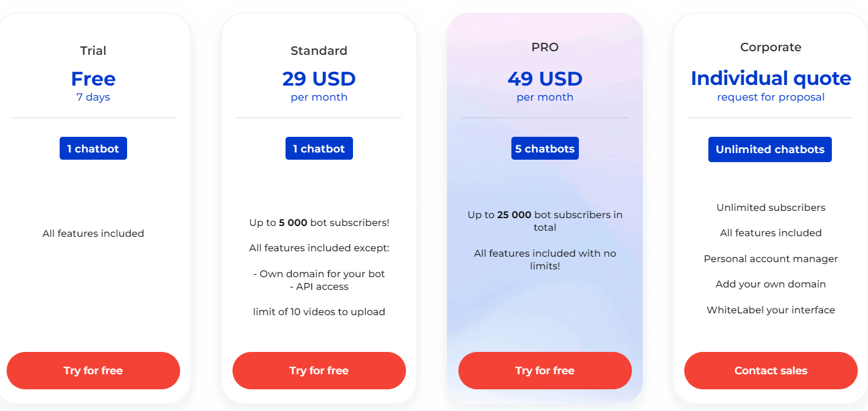Click the 7 days label under Free
The height and width of the screenshot is (411, 868).
point(93,97)
